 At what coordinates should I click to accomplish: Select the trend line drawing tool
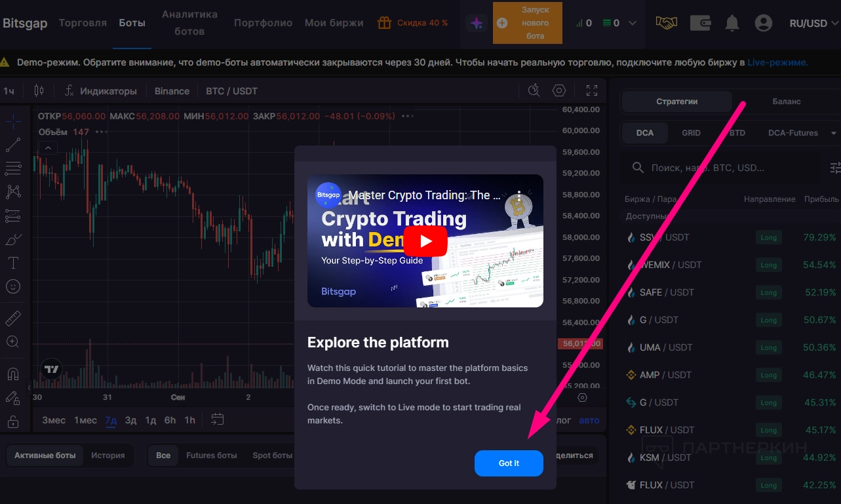pyautogui.click(x=13, y=145)
